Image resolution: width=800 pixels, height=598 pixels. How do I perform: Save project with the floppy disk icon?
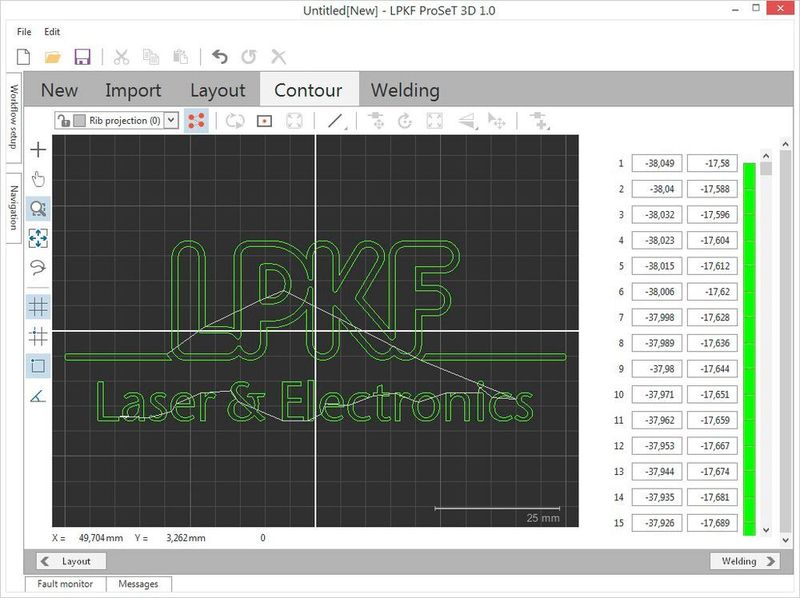point(82,57)
